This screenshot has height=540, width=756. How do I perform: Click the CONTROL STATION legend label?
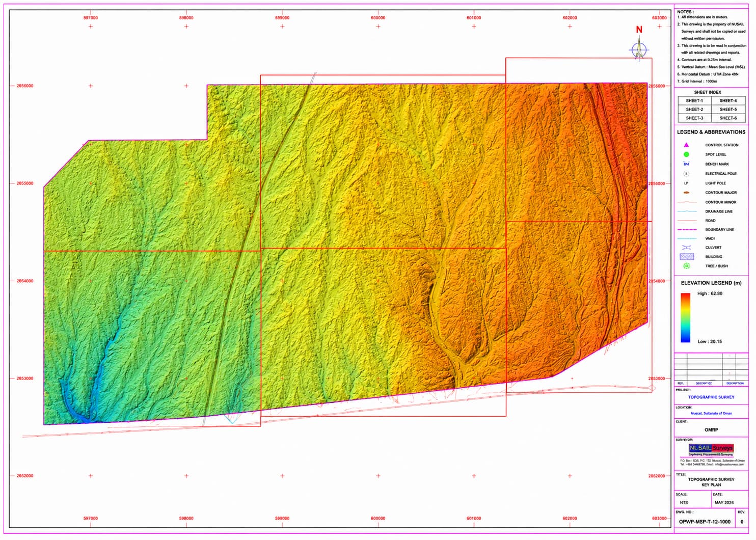[721, 145]
